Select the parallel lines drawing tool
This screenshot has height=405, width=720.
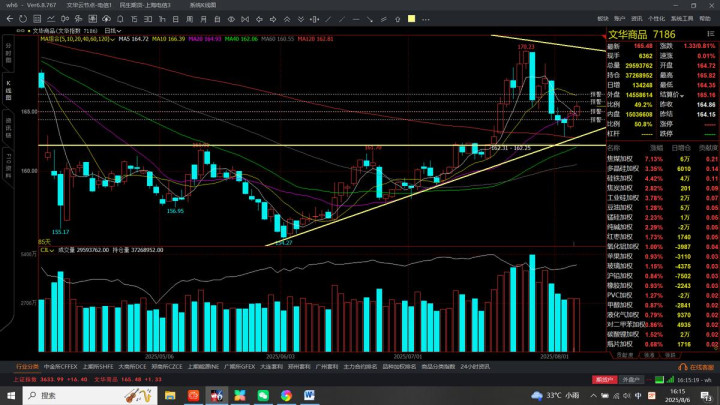point(383,19)
